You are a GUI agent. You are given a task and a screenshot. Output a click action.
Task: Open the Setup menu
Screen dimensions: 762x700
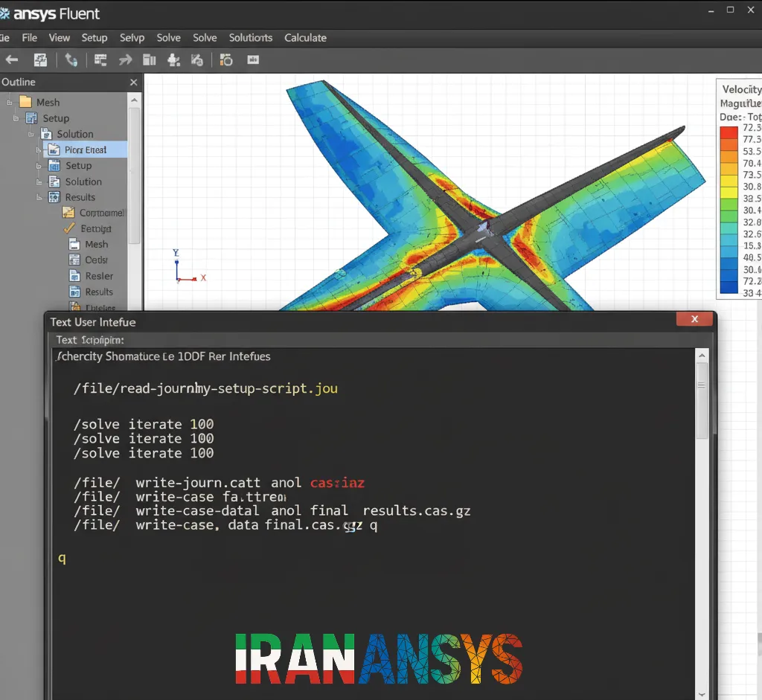[95, 38]
